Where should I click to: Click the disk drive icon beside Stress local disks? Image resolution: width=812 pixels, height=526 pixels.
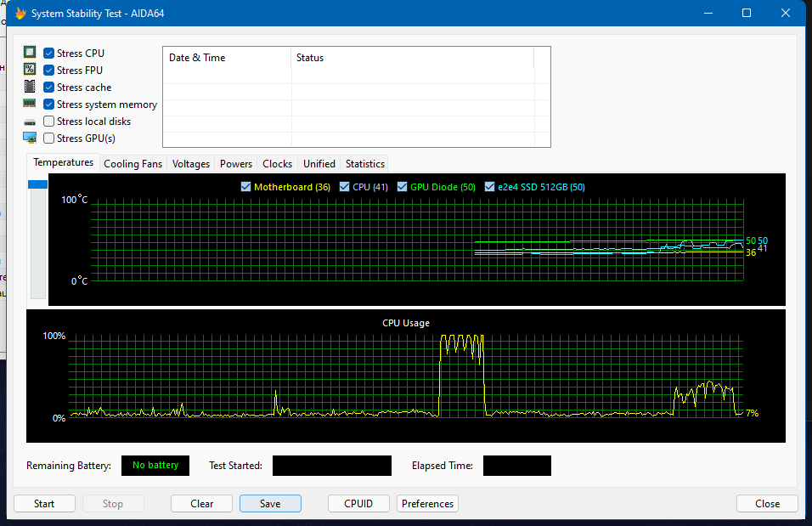(x=30, y=122)
